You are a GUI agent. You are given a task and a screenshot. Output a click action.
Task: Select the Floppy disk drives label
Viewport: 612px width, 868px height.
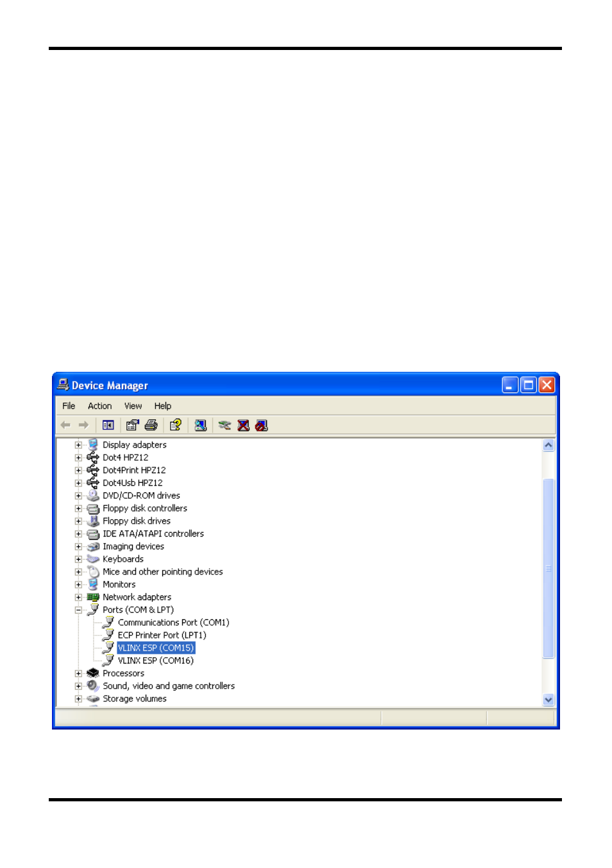coord(137,521)
